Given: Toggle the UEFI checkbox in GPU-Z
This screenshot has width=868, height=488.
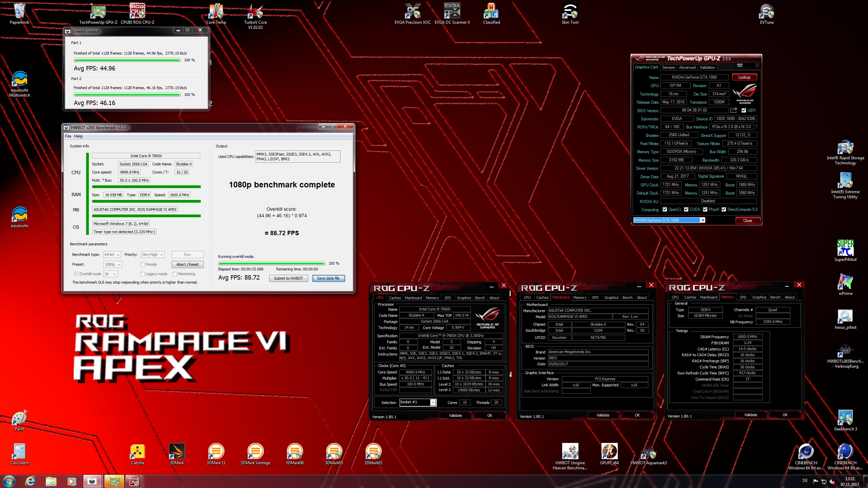Looking at the screenshot, I should 744,110.
